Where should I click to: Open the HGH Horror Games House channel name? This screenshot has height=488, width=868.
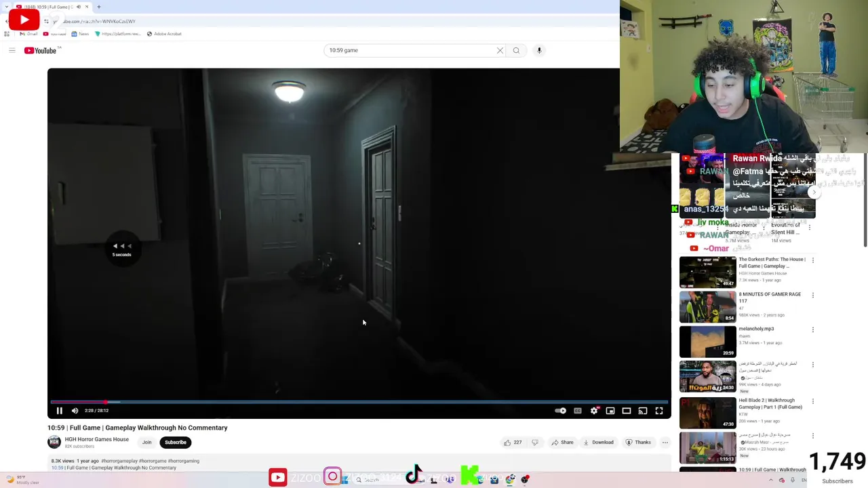[96, 439]
